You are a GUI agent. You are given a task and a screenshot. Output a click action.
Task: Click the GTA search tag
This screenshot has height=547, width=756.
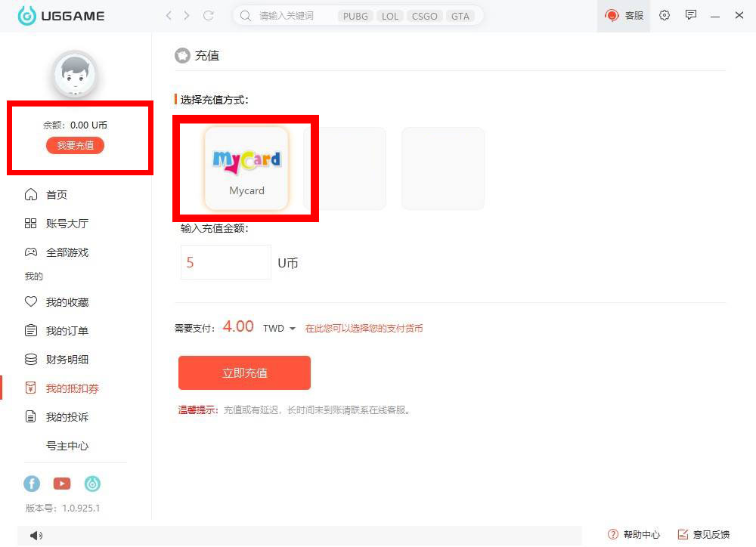(x=460, y=17)
